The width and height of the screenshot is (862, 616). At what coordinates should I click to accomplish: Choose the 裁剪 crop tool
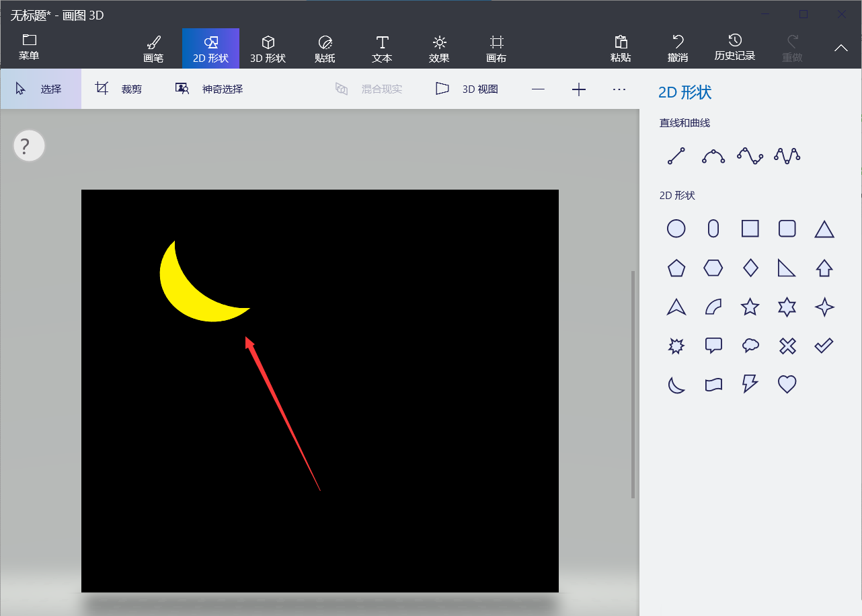[119, 89]
